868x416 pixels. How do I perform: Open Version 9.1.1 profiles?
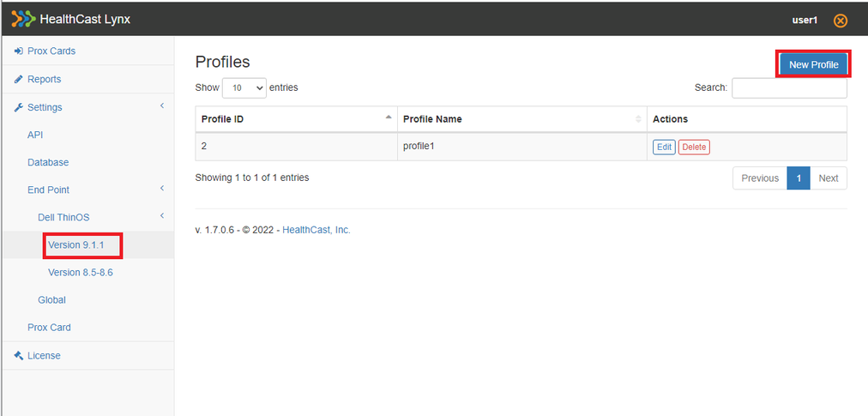pos(76,244)
